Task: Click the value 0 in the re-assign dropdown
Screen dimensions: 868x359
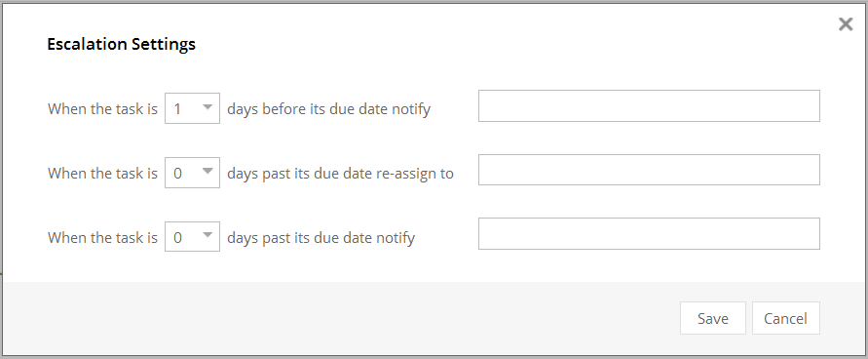Action: tap(177, 173)
